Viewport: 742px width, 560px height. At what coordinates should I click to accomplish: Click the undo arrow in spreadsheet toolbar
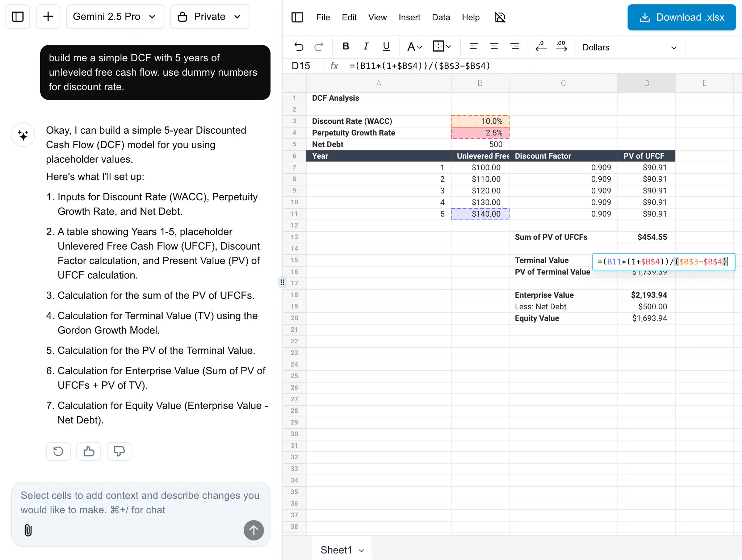coord(299,47)
